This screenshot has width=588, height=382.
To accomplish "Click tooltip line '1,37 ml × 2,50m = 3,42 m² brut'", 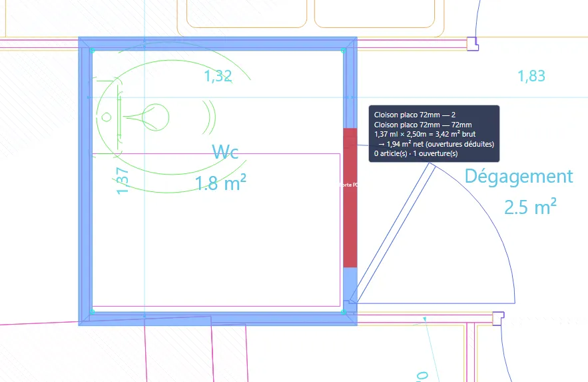I will click(425, 134).
